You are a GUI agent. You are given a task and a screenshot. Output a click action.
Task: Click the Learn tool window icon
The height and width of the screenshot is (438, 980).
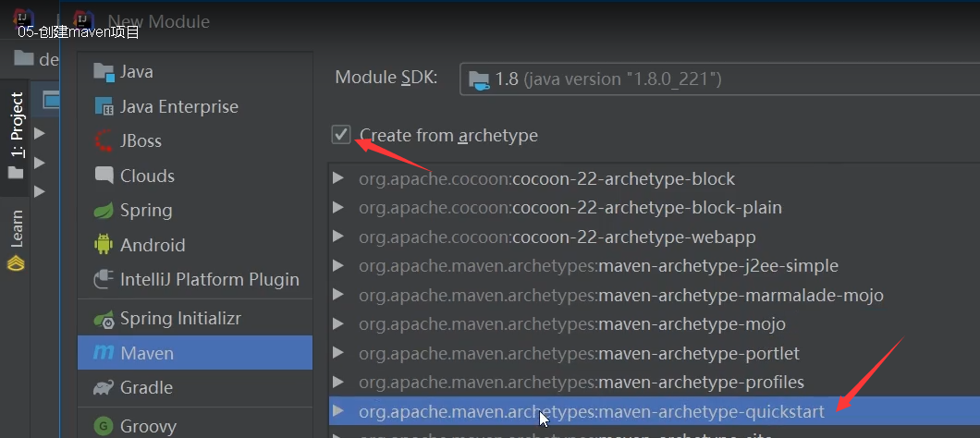(x=16, y=262)
